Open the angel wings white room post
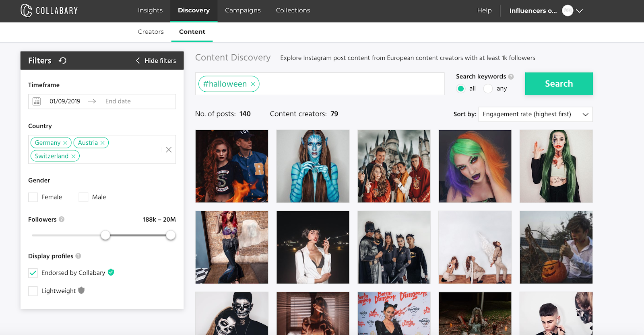The width and height of the screenshot is (644, 335). pyautogui.click(x=475, y=247)
